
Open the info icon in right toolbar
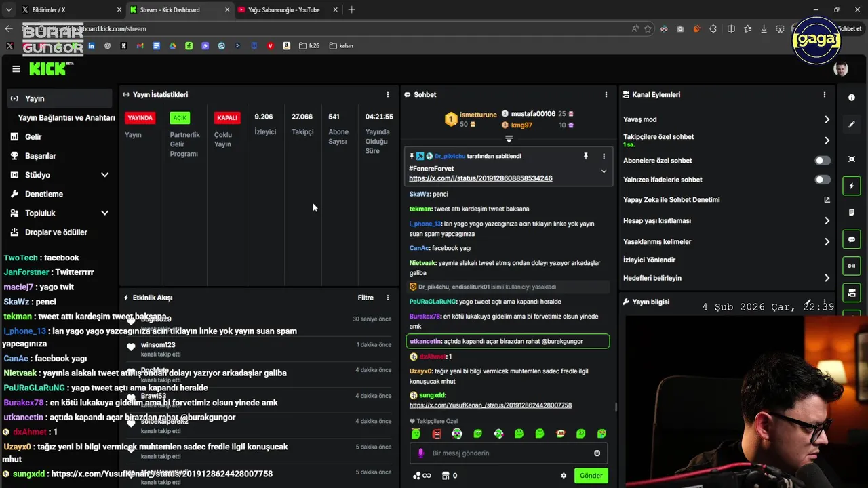852,98
